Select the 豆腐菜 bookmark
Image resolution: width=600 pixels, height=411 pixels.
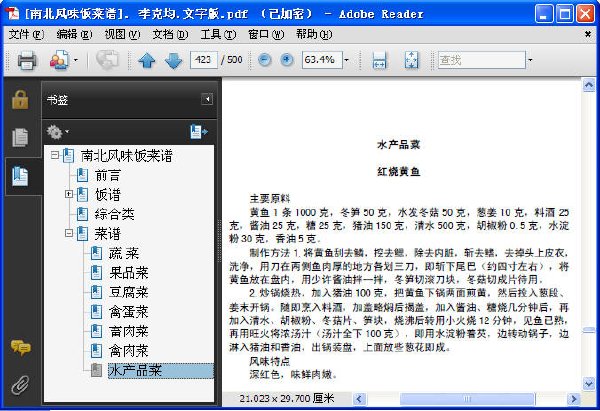[x=129, y=292]
